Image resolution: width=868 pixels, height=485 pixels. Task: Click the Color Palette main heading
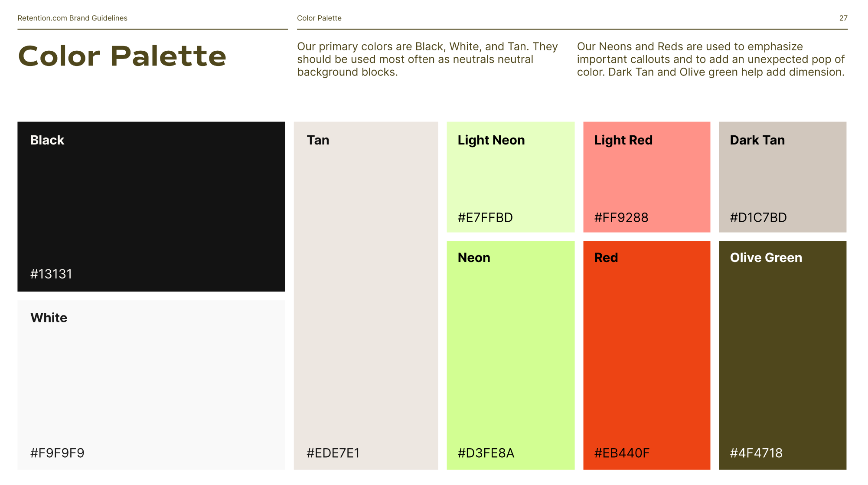click(122, 56)
